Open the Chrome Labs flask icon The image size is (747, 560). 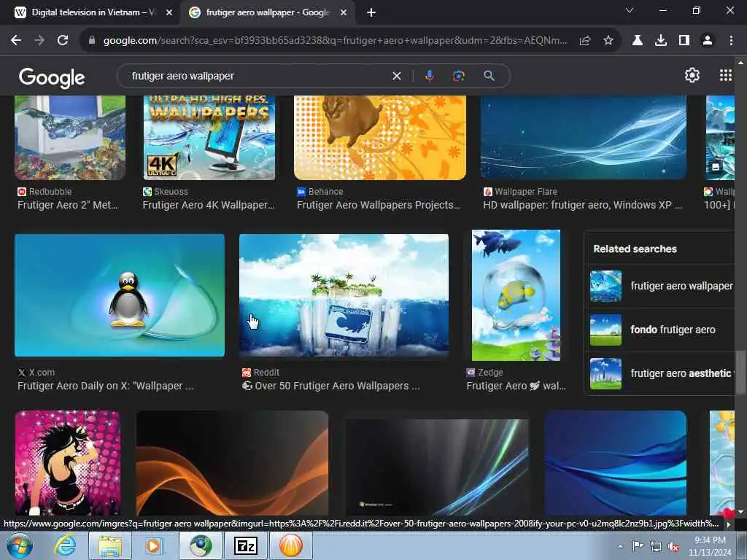[x=638, y=41]
